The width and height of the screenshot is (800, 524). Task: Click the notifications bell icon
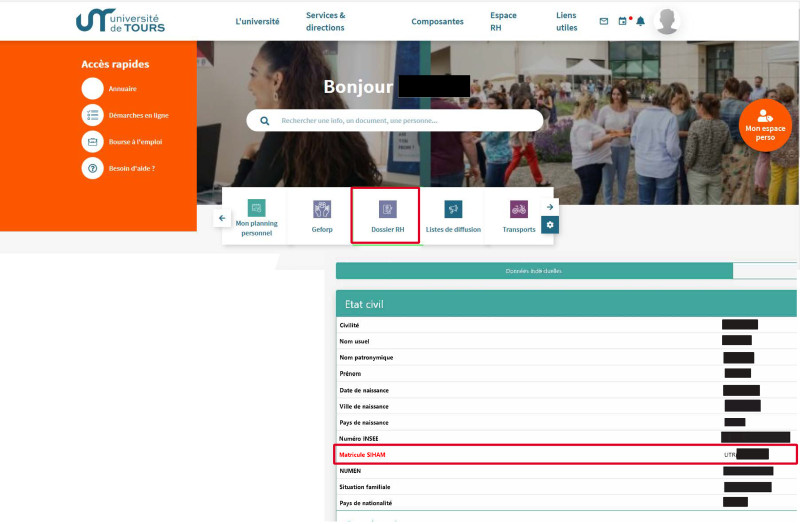coord(641,21)
